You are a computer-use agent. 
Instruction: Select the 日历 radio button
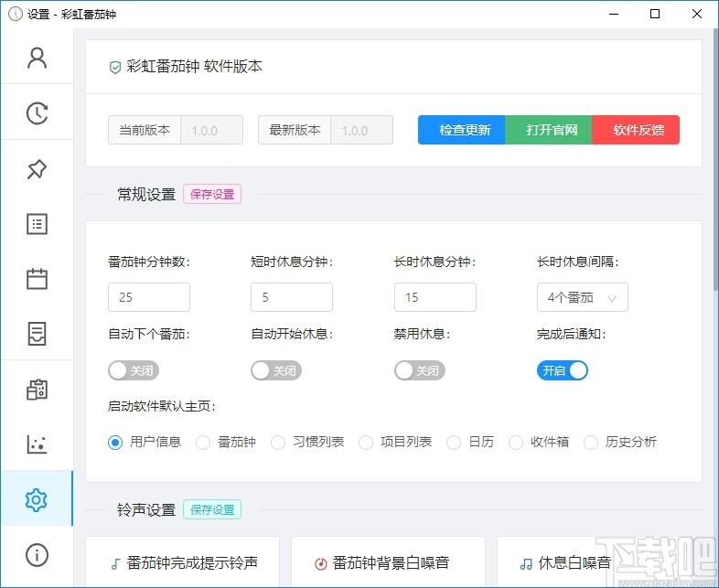click(454, 443)
